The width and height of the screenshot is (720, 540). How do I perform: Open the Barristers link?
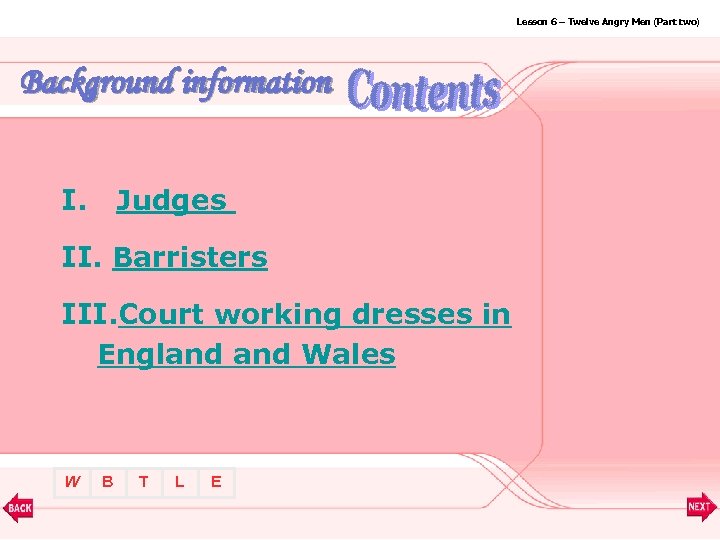tap(190, 257)
